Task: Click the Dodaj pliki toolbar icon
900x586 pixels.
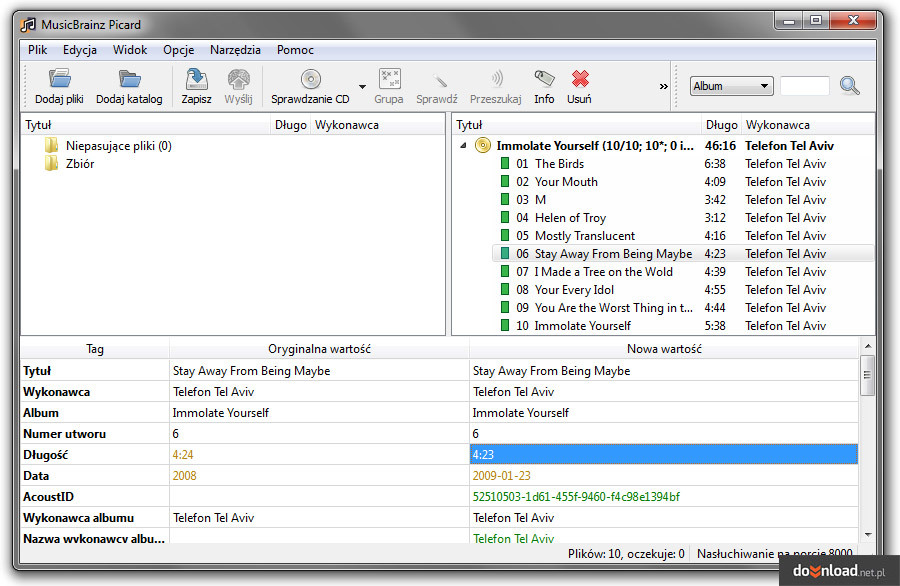Action: (59, 79)
